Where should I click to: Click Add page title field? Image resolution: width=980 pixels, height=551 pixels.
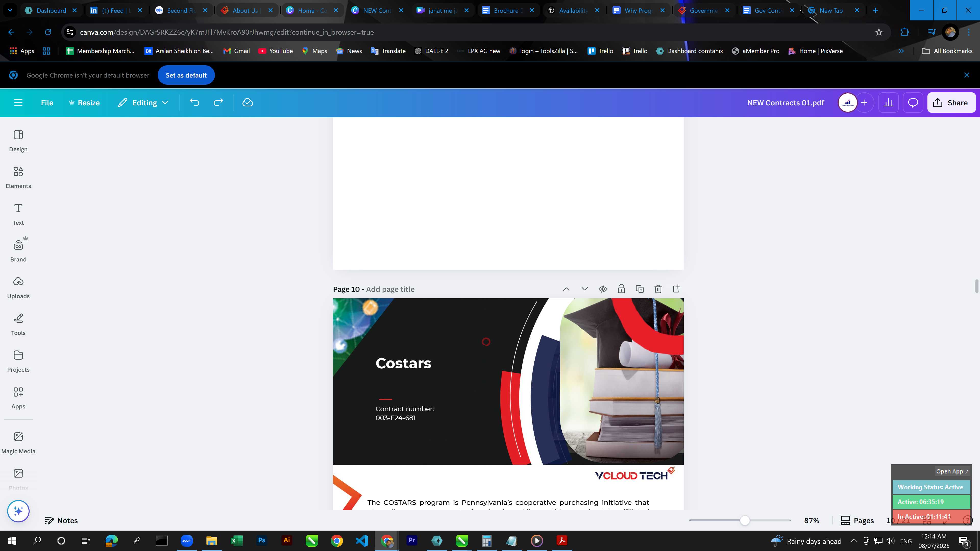[390, 289]
